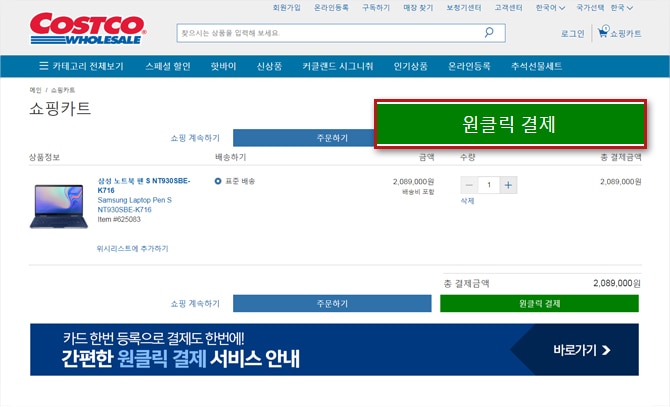This screenshot has width=670, height=407.
Task: Click the 주문하기 button above the product list
Action: (304, 138)
